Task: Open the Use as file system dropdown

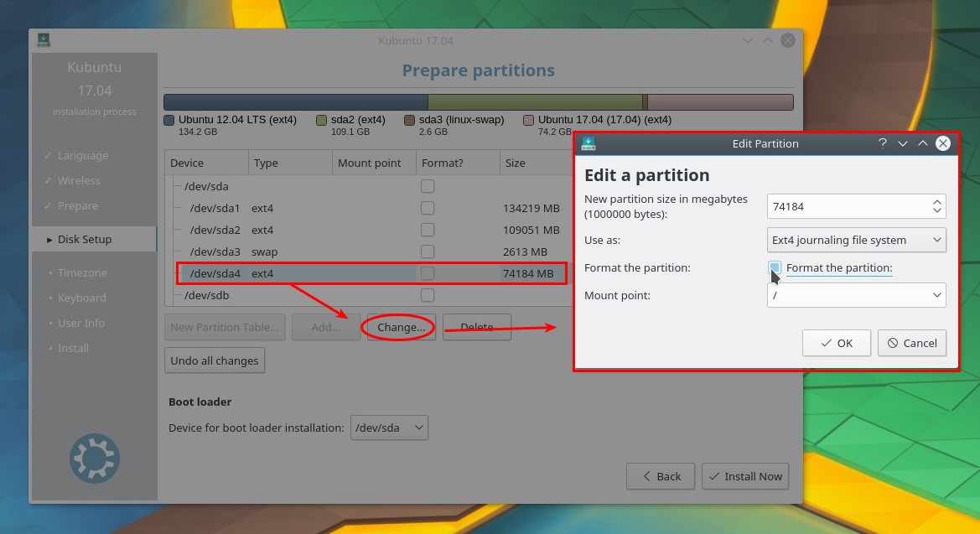Action: coord(856,240)
